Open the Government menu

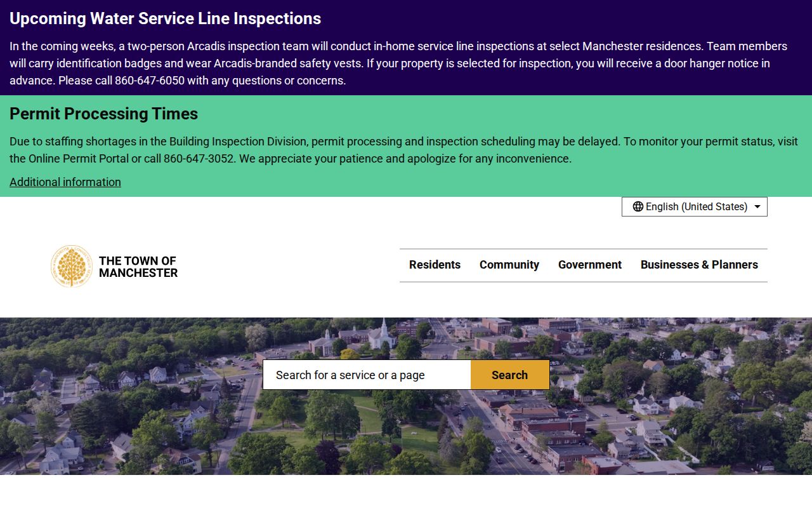pos(590,265)
